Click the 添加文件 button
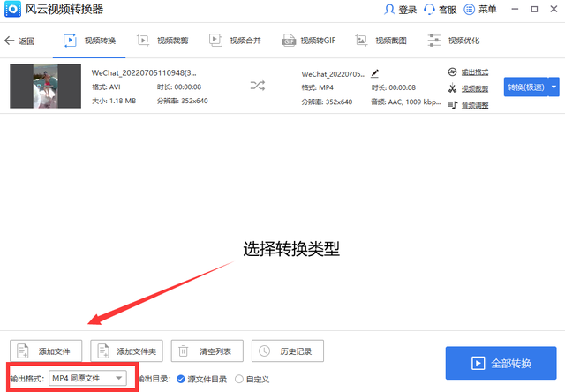 tap(46, 351)
